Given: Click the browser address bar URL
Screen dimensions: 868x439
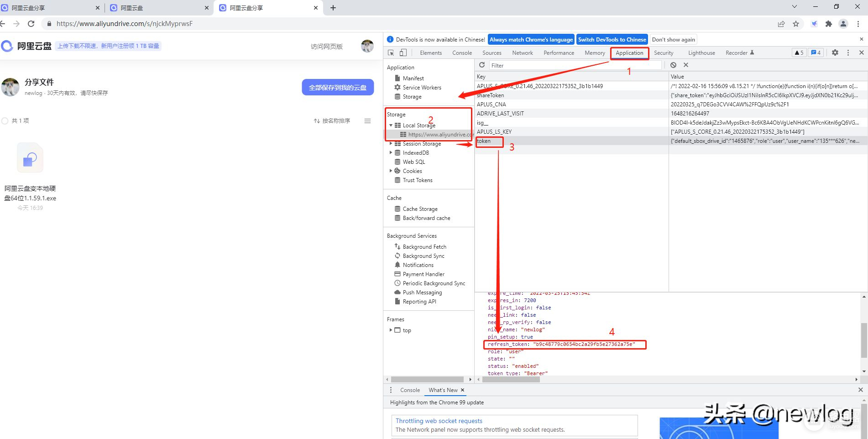Looking at the screenshot, I should point(125,24).
